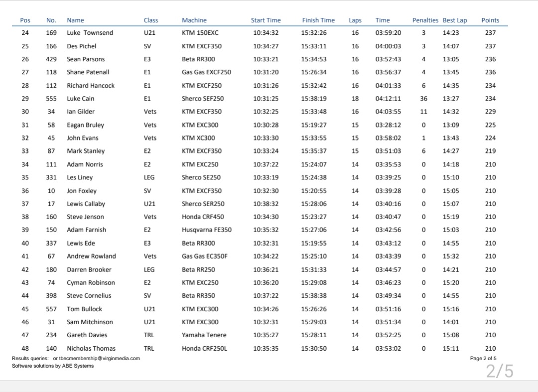This screenshot has width=538, height=392.
Task: Click rider number 429
Action: tap(51, 59)
